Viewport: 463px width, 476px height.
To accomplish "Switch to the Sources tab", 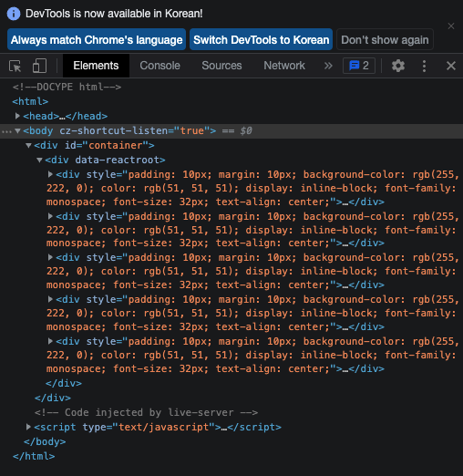I will coord(221,66).
